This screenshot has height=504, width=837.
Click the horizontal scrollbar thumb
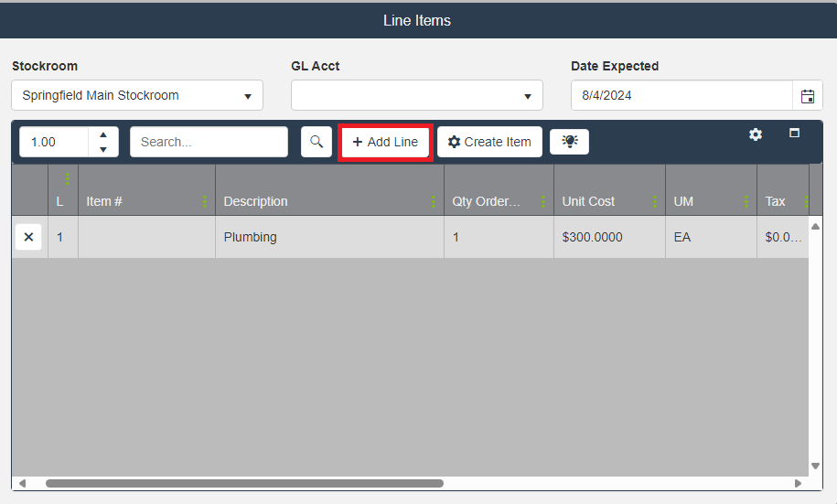(244, 483)
